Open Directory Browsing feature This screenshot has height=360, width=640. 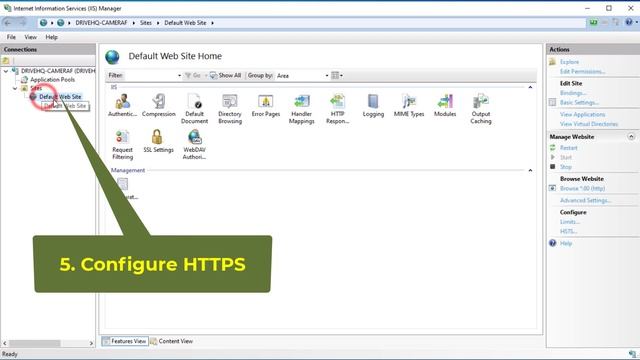click(x=230, y=109)
